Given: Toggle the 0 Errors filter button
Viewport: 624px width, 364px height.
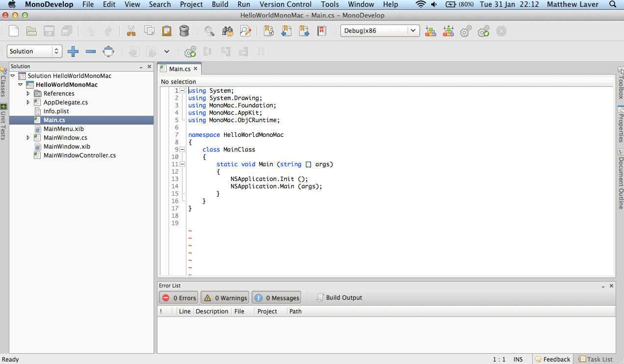Looking at the screenshot, I should [179, 298].
